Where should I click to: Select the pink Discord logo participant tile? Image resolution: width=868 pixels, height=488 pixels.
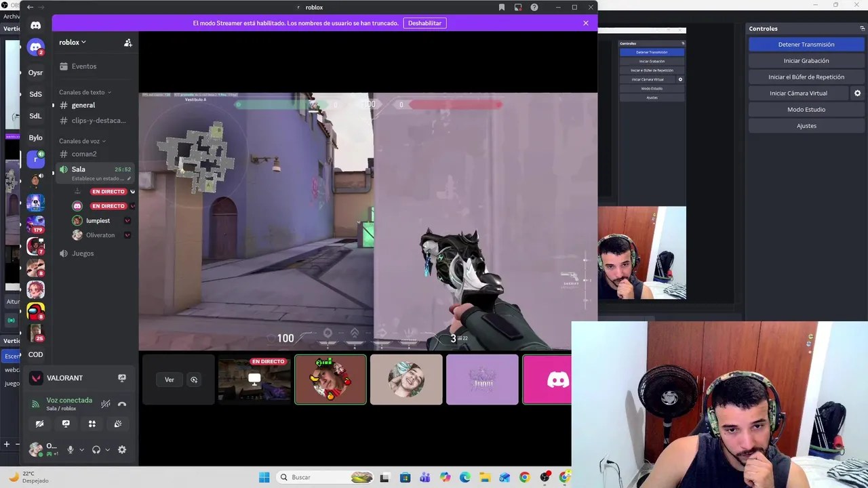547,380
